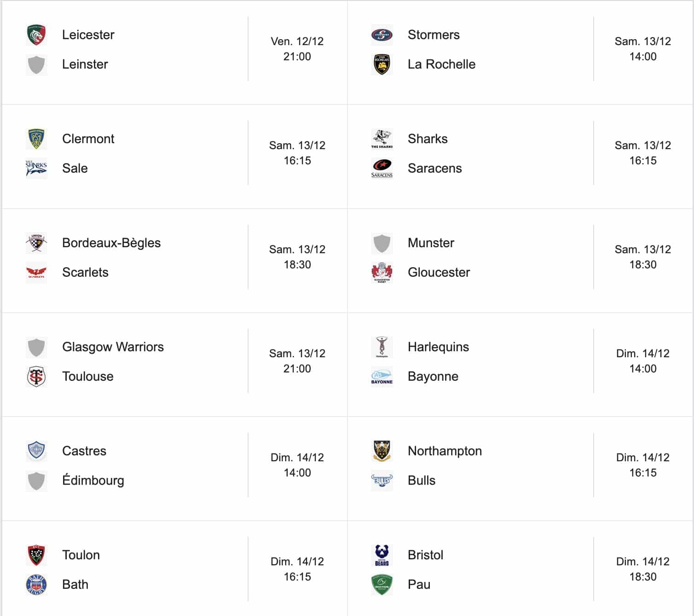Click the Sale Sharks logo
The width and height of the screenshot is (694, 616).
pyautogui.click(x=36, y=169)
